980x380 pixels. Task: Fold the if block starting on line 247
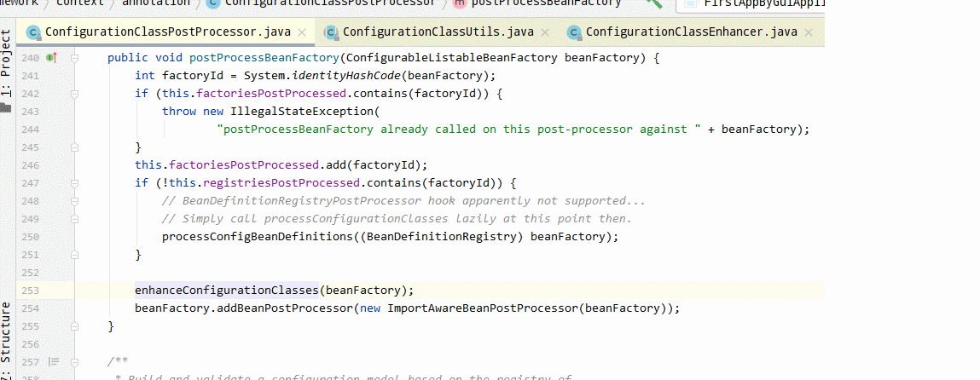(76, 183)
